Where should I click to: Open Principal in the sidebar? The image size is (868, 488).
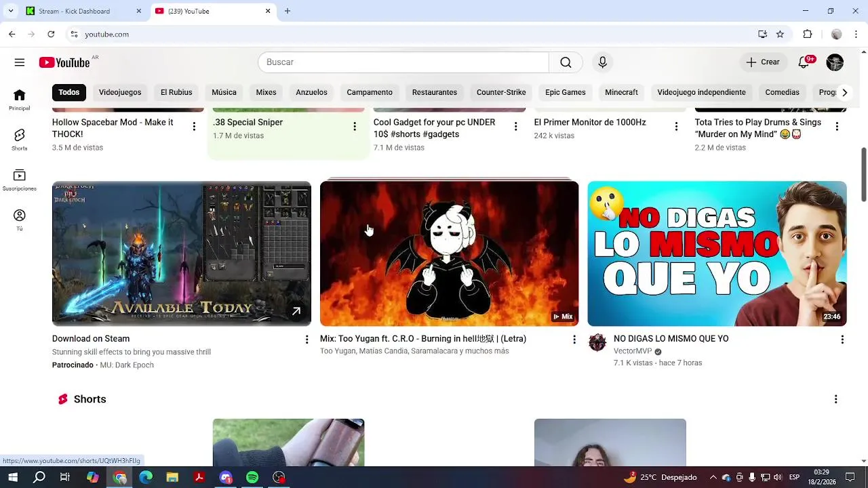[x=20, y=100]
